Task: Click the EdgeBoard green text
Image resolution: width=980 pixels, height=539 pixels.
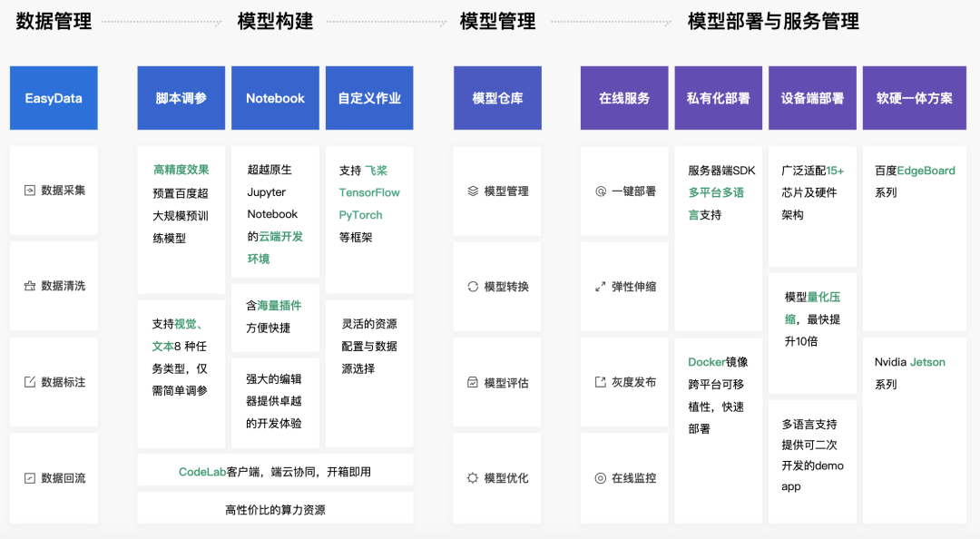Action: tap(926, 171)
